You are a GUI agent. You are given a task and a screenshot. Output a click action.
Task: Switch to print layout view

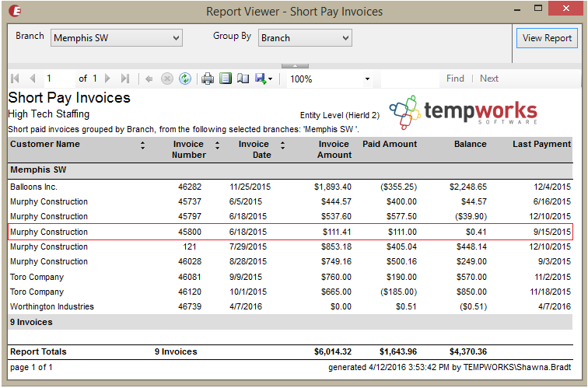[x=226, y=79]
